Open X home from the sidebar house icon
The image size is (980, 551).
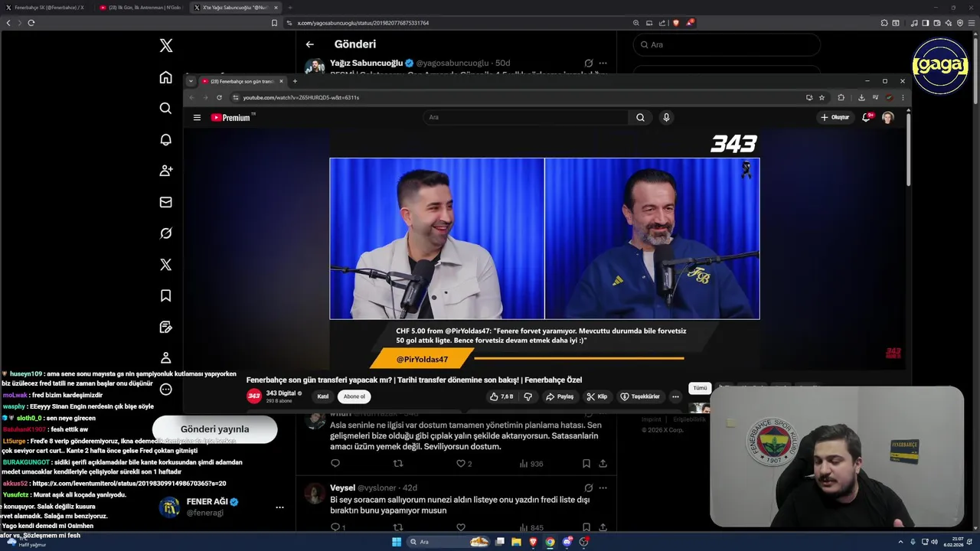tap(165, 77)
